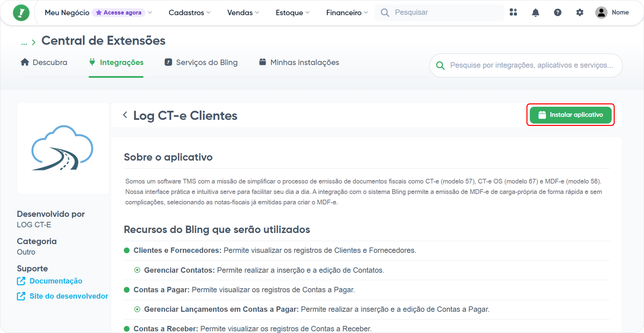Click the user avatar icon
This screenshot has width=644, height=333.
coord(601,12)
